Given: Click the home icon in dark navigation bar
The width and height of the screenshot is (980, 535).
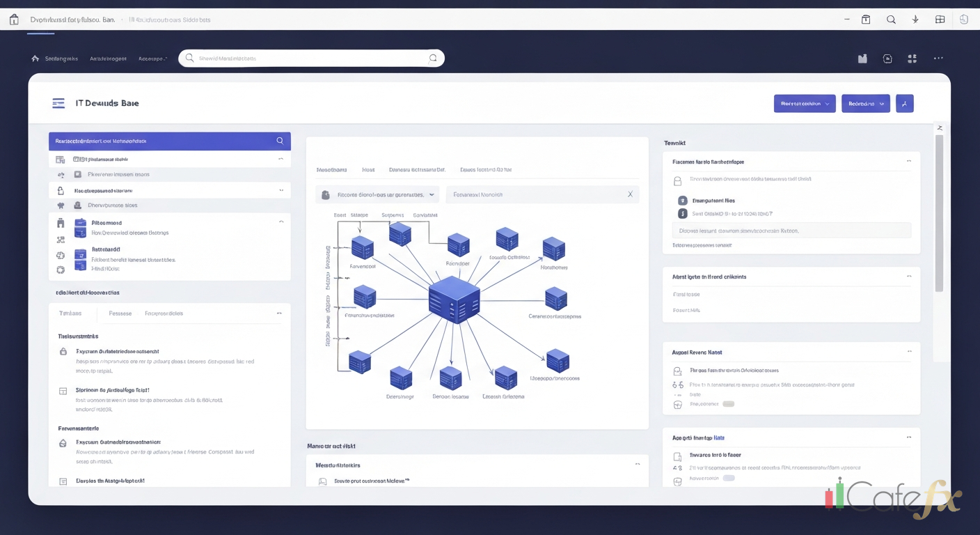Looking at the screenshot, I should pyautogui.click(x=35, y=59).
